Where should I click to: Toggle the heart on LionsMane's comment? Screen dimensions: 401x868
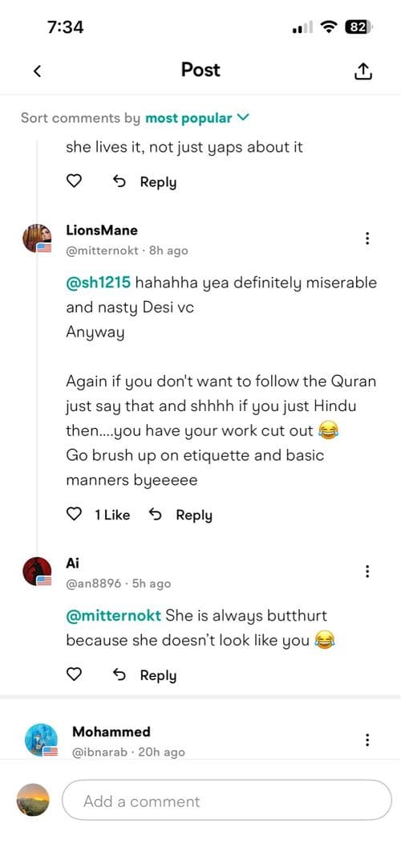click(74, 514)
